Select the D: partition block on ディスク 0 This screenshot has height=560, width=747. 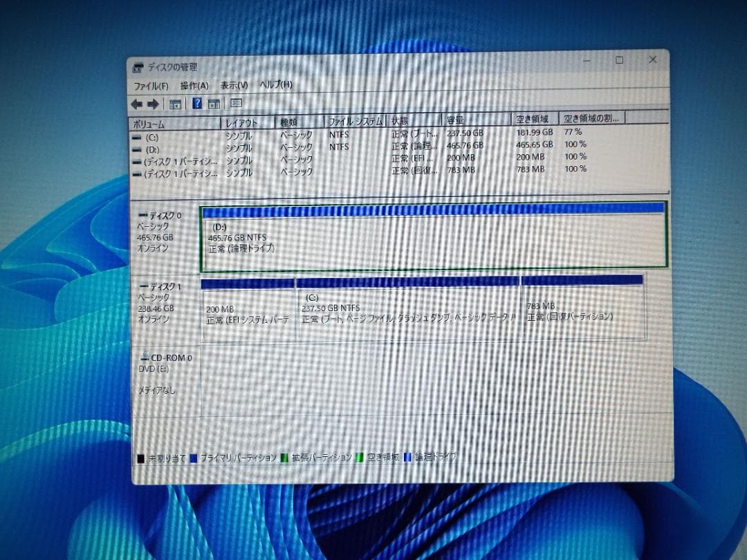429,239
